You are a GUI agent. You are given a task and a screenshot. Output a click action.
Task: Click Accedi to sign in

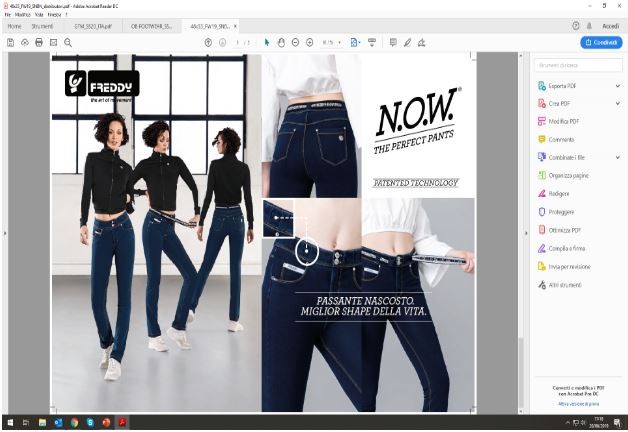pyautogui.click(x=610, y=26)
